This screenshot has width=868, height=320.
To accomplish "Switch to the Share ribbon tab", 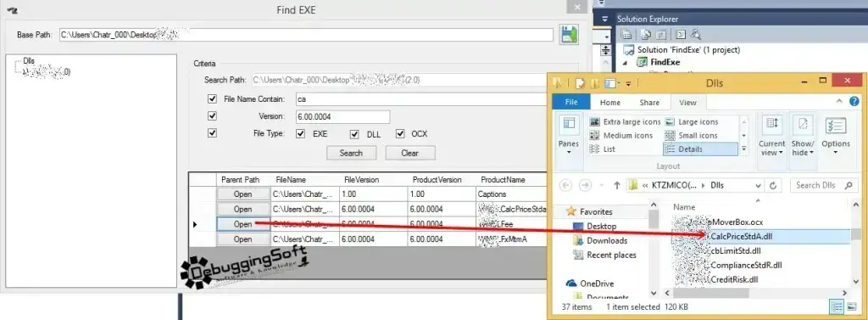I will point(648,102).
